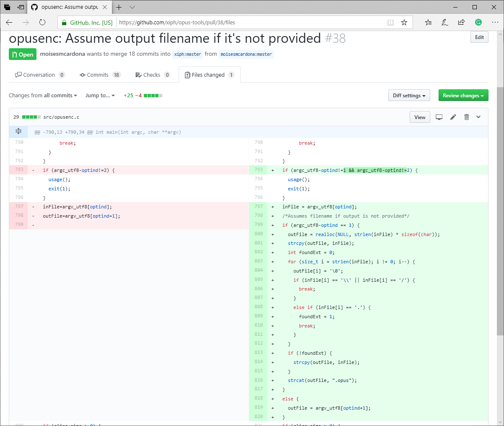Click line number 803 in the right pane
The width and height of the screenshot is (504, 426).
pyautogui.click(x=259, y=261)
